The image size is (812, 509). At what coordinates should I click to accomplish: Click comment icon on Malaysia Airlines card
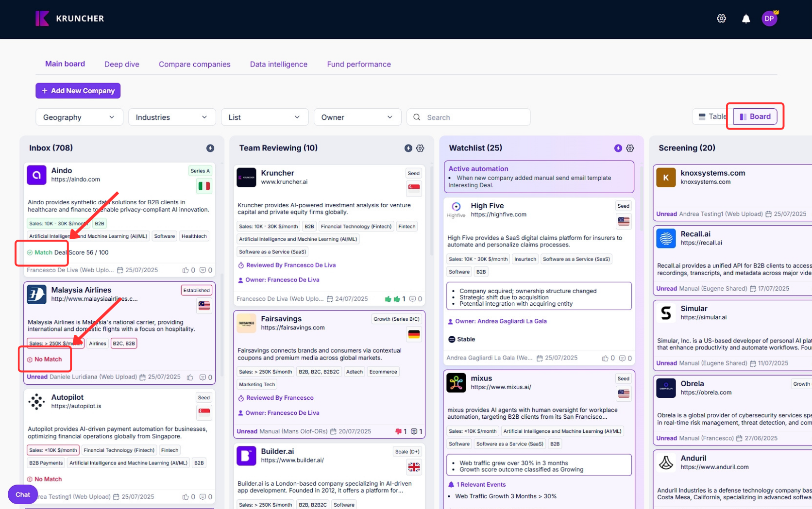click(203, 377)
